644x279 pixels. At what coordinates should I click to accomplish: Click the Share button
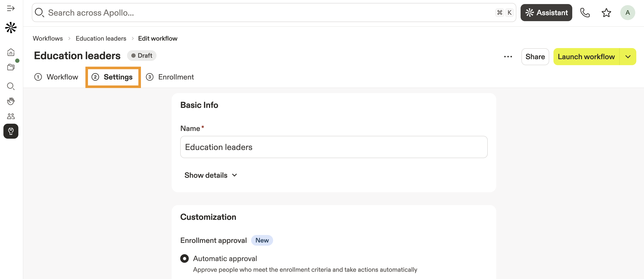pos(535,57)
